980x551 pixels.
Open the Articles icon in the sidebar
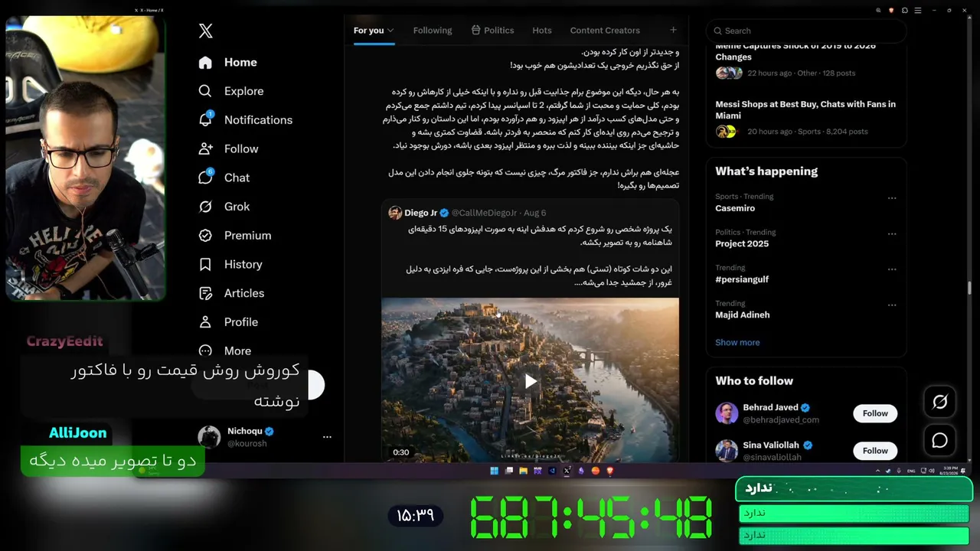click(x=205, y=293)
